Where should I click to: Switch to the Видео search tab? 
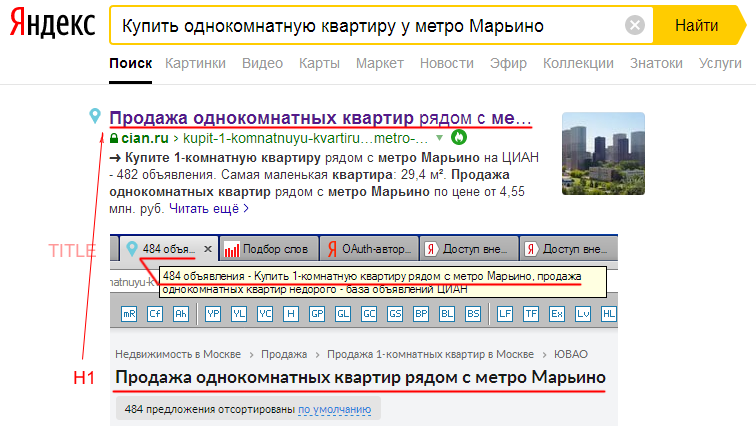tap(262, 63)
